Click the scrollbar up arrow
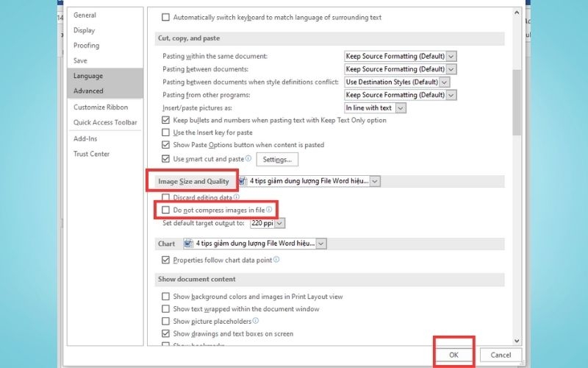Image resolution: width=588 pixels, height=368 pixels. tap(517, 13)
